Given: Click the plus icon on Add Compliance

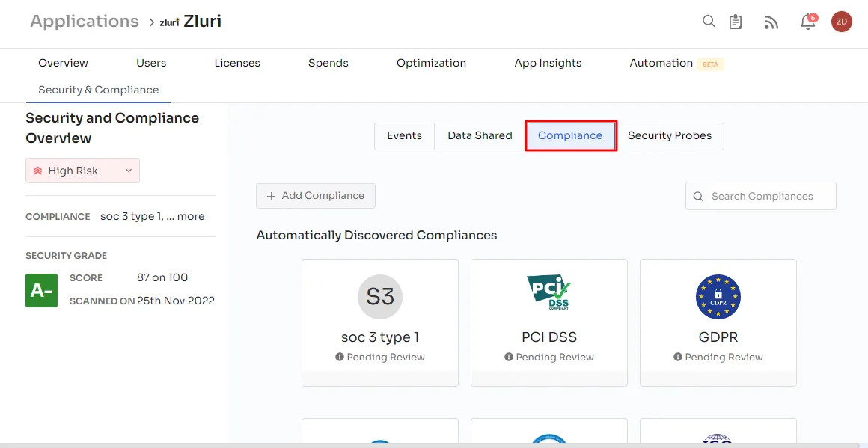Looking at the screenshot, I should [271, 196].
